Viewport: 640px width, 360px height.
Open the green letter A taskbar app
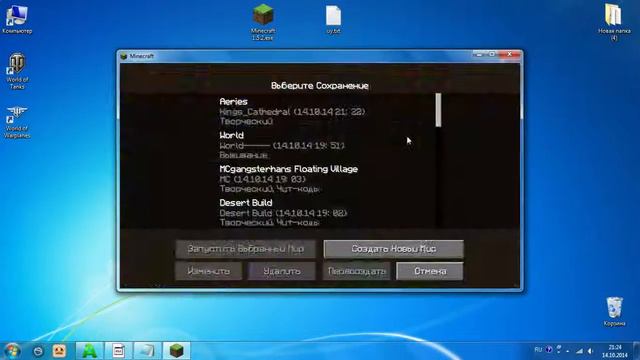click(x=89, y=351)
